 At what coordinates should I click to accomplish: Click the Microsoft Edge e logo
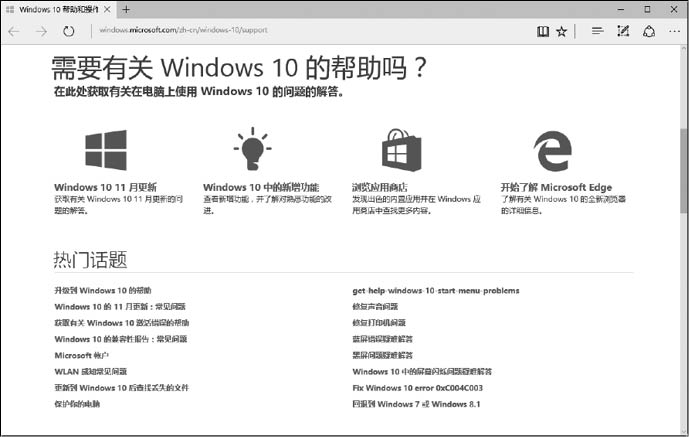pyautogui.click(x=553, y=151)
